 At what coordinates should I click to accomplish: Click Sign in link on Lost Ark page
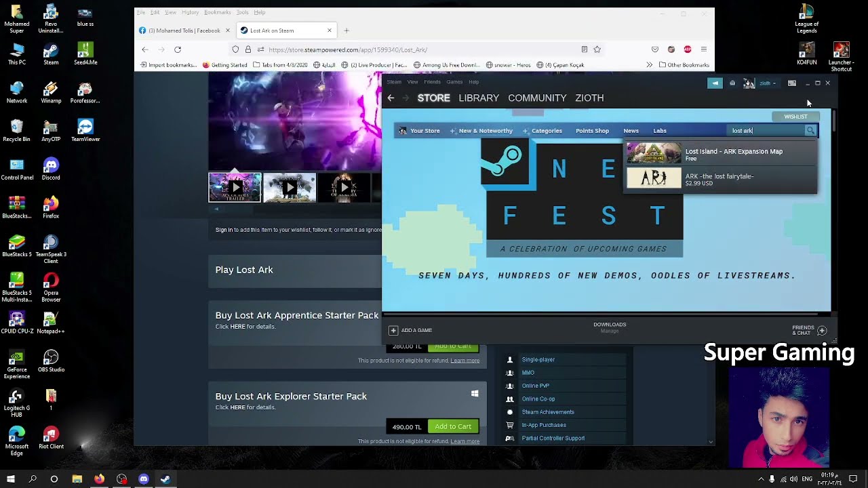coord(224,230)
